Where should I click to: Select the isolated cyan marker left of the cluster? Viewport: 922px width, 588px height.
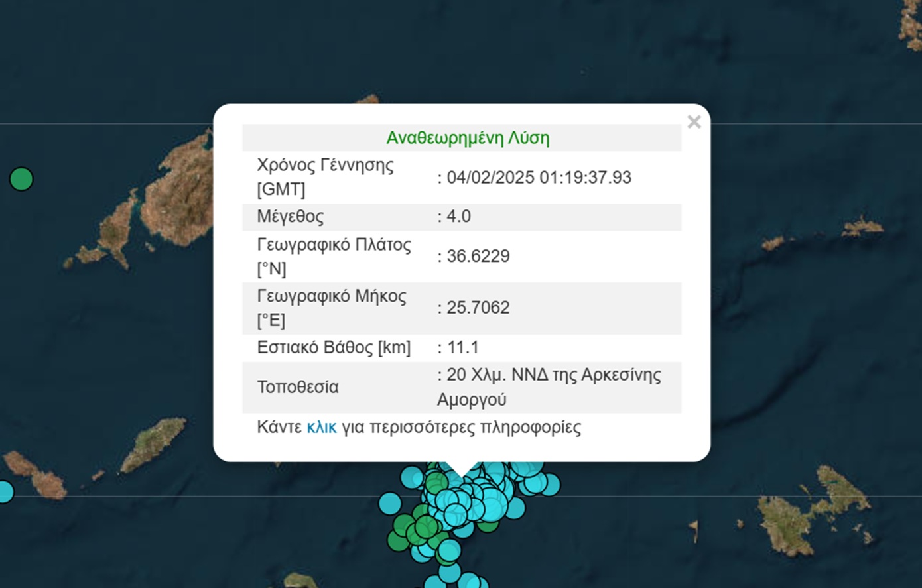(390, 503)
